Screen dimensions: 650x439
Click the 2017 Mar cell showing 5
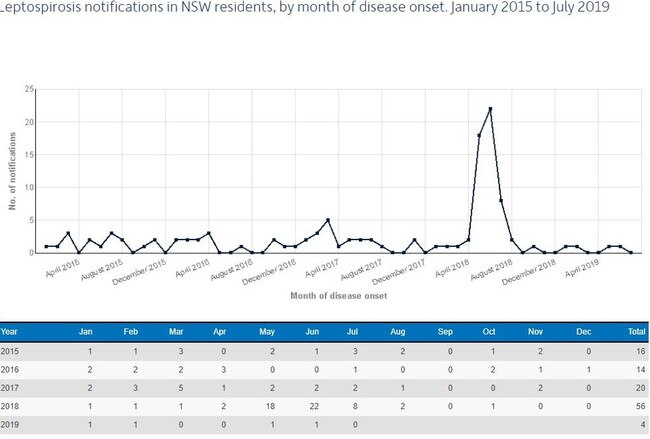point(181,388)
